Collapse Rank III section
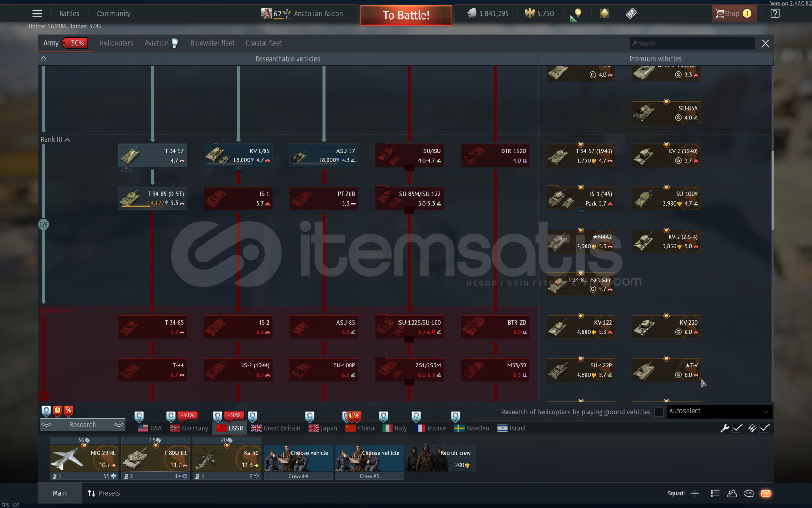This screenshot has width=812, height=508. (x=55, y=139)
